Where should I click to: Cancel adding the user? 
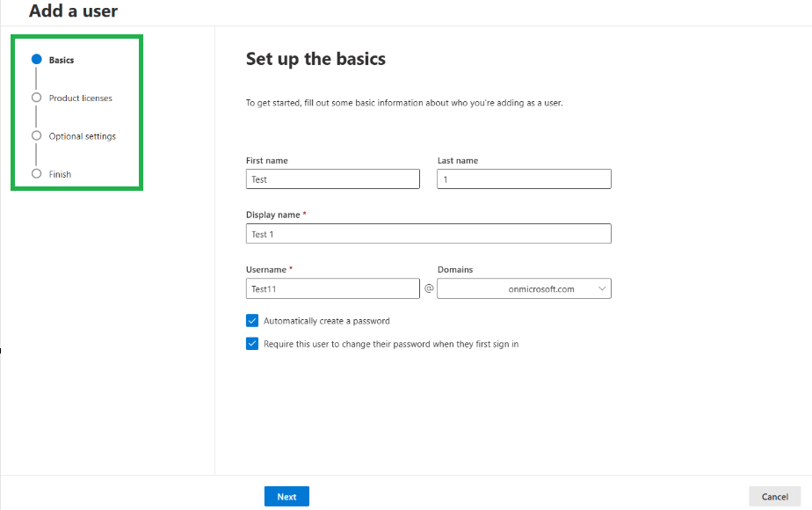[775, 496]
